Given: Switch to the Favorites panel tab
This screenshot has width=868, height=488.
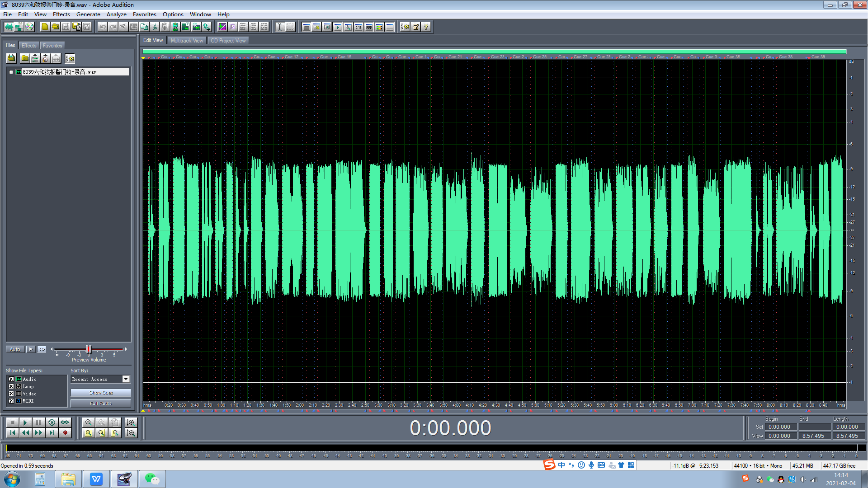Looking at the screenshot, I should click(52, 46).
